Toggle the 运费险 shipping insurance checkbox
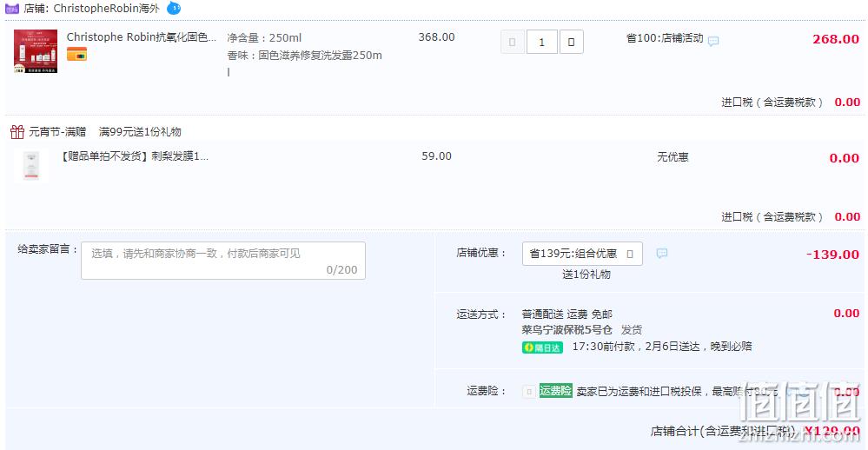This screenshot has width=868, height=450. 528,392
